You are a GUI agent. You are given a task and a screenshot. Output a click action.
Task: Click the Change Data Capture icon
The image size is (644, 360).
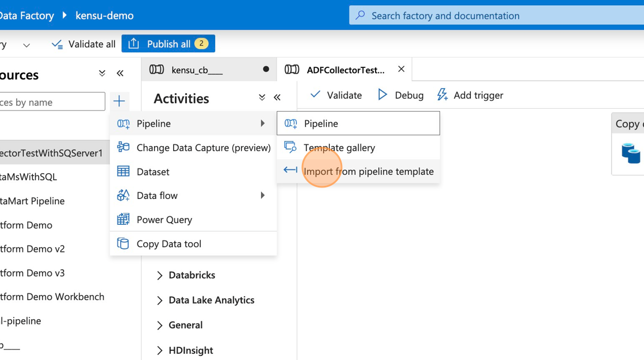[x=123, y=147]
